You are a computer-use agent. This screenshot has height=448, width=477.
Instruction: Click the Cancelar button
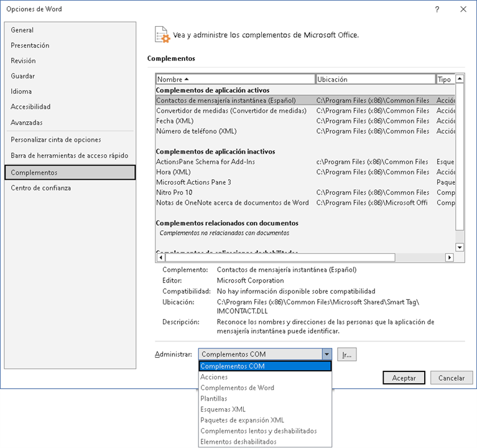pyautogui.click(x=452, y=378)
